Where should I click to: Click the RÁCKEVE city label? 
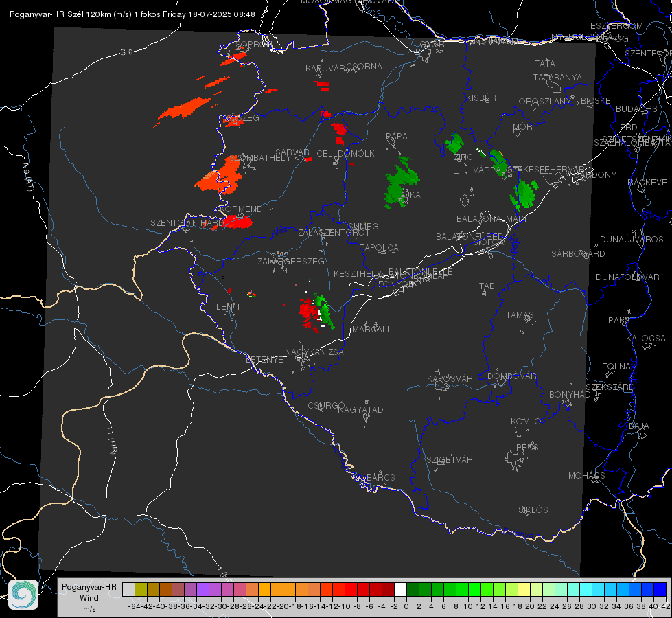point(647,183)
